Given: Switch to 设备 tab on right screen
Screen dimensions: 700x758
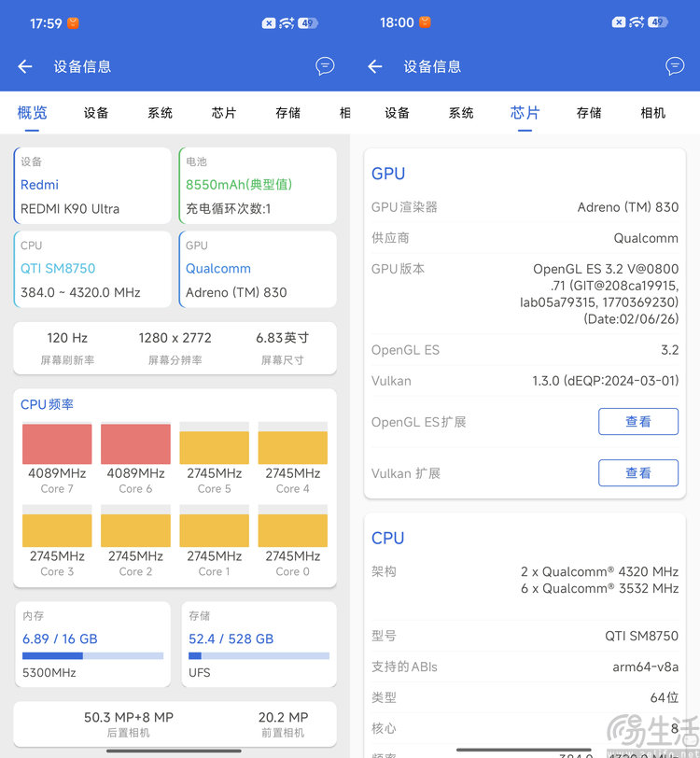Looking at the screenshot, I should tap(397, 113).
